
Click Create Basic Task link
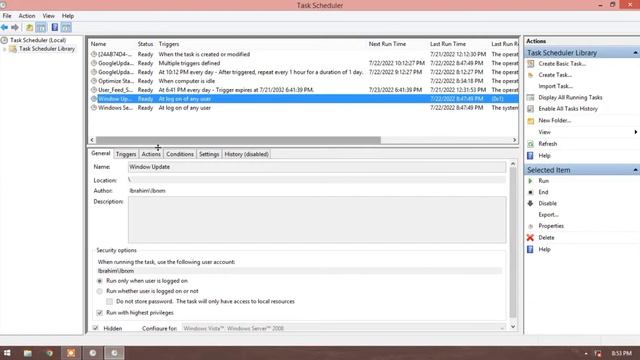coord(562,64)
